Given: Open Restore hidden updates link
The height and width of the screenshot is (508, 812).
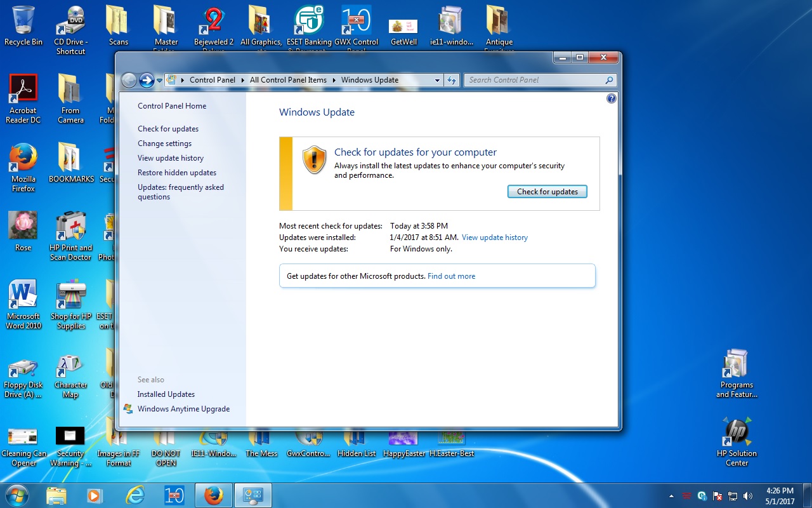Looking at the screenshot, I should 177,173.
